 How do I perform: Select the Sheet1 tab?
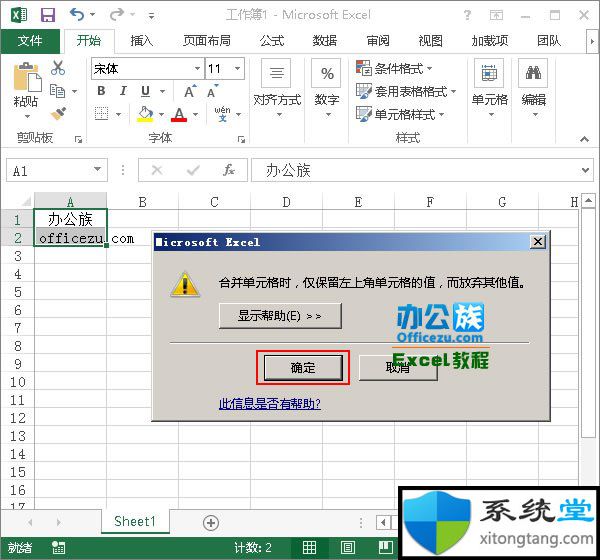coord(135,521)
